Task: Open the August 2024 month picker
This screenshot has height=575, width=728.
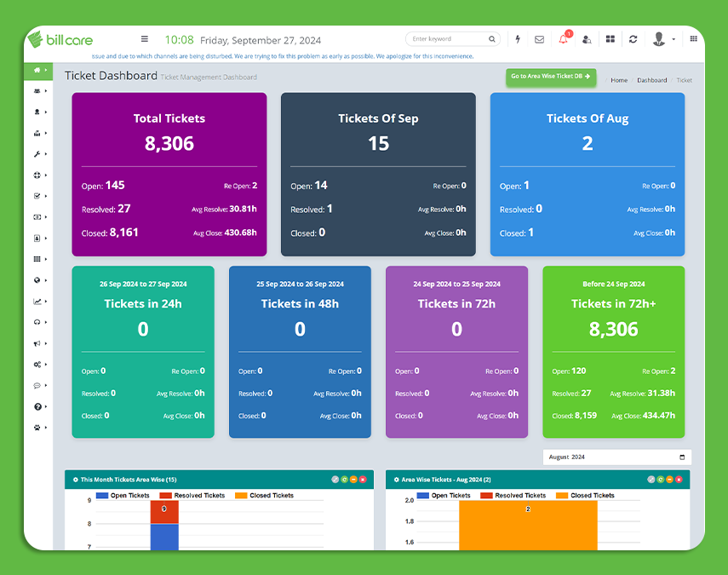Action: pyautogui.click(x=616, y=457)
